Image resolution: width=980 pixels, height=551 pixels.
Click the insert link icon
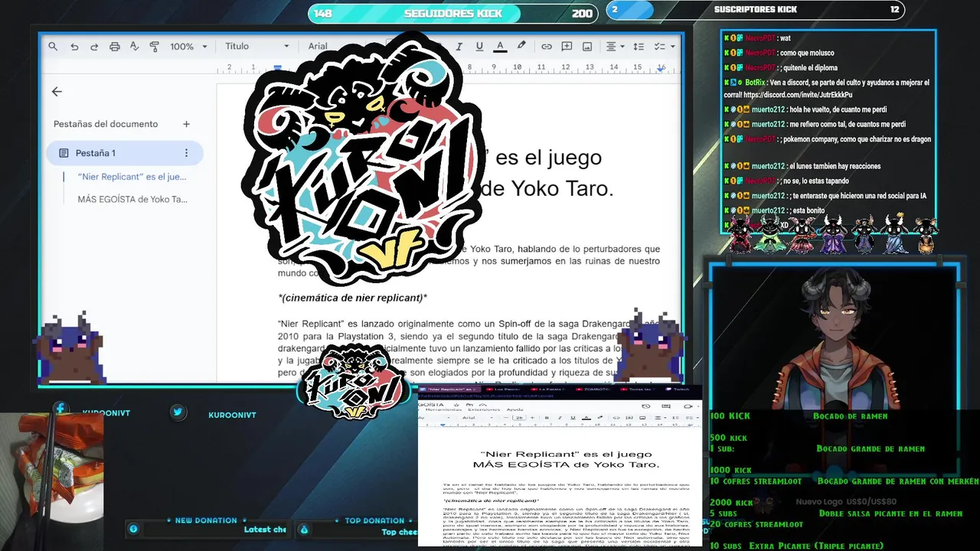(547, 47)
